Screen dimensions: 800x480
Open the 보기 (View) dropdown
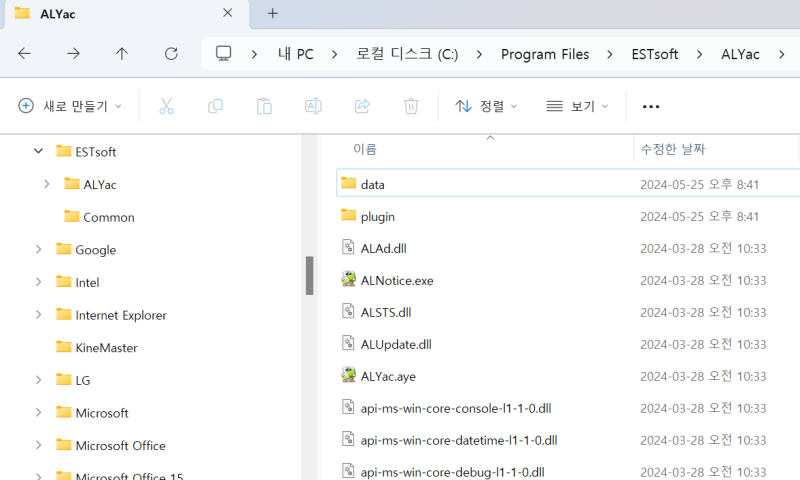tap(577, 106)
